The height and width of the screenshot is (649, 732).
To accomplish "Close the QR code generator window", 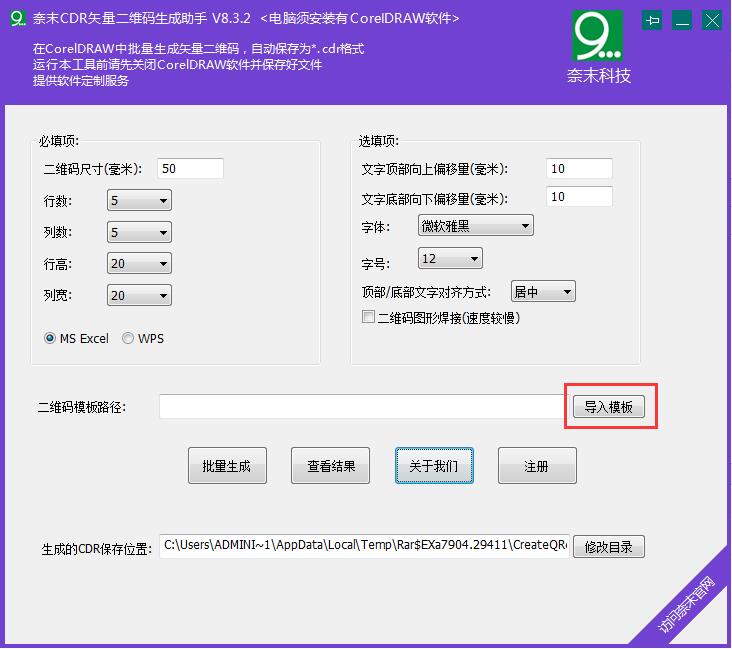I will click(x=712, y=21).
